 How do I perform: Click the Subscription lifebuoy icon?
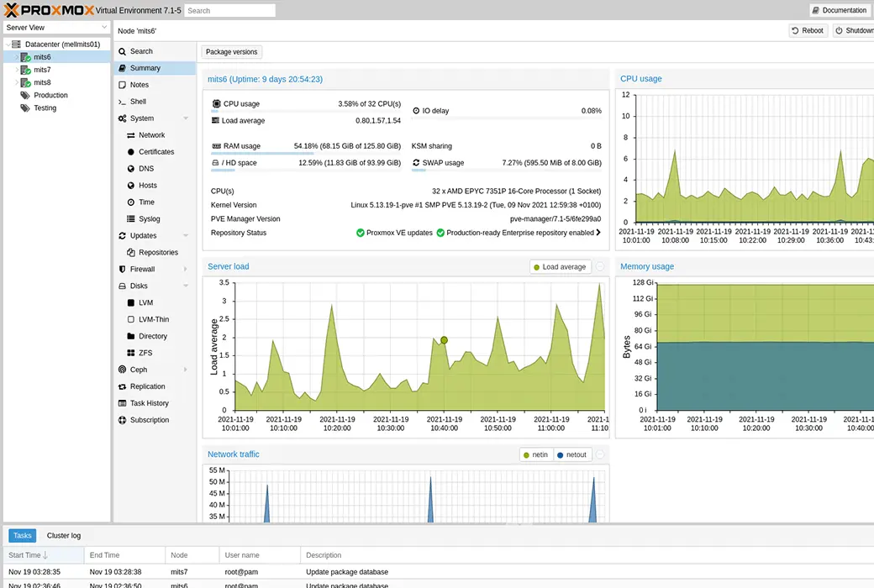122,420
